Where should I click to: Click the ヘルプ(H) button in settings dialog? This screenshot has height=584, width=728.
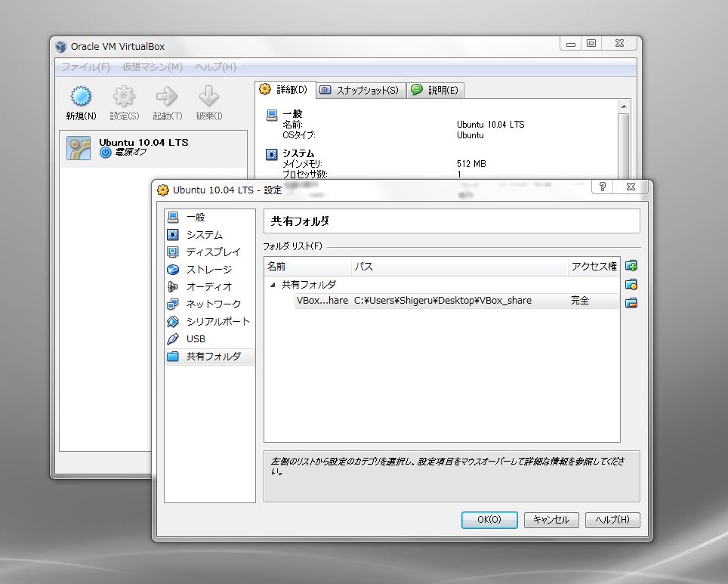coord(612,520)
